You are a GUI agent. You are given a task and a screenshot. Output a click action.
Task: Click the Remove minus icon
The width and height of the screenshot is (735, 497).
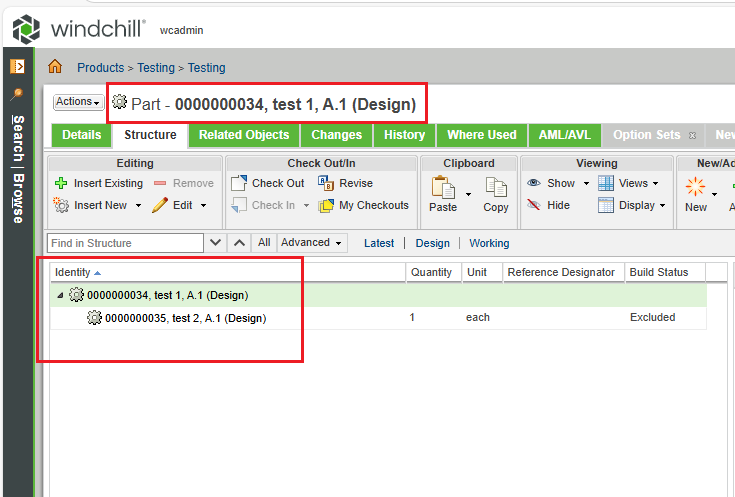(160, 183)
